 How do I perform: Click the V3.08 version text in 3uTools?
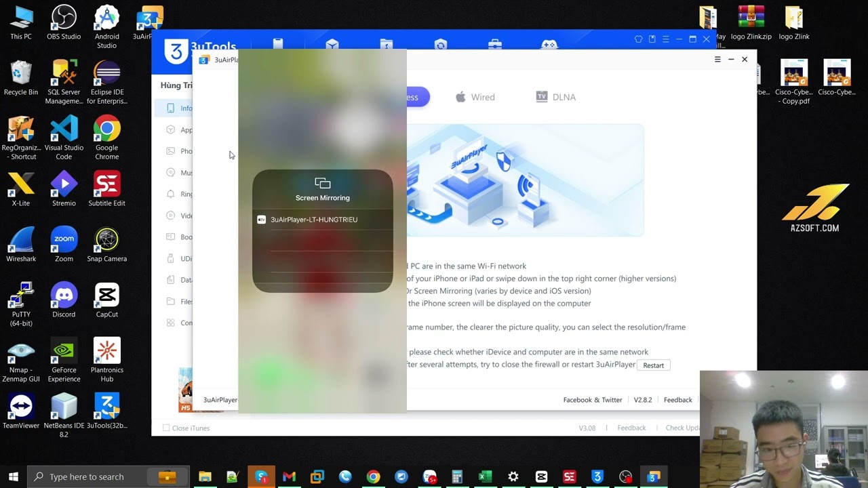587,428
